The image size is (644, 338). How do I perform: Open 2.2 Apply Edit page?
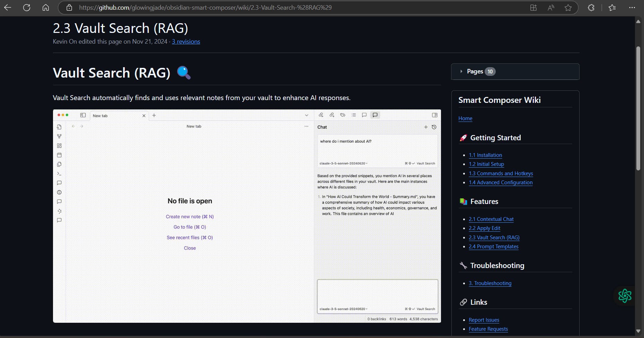[485, 228]
